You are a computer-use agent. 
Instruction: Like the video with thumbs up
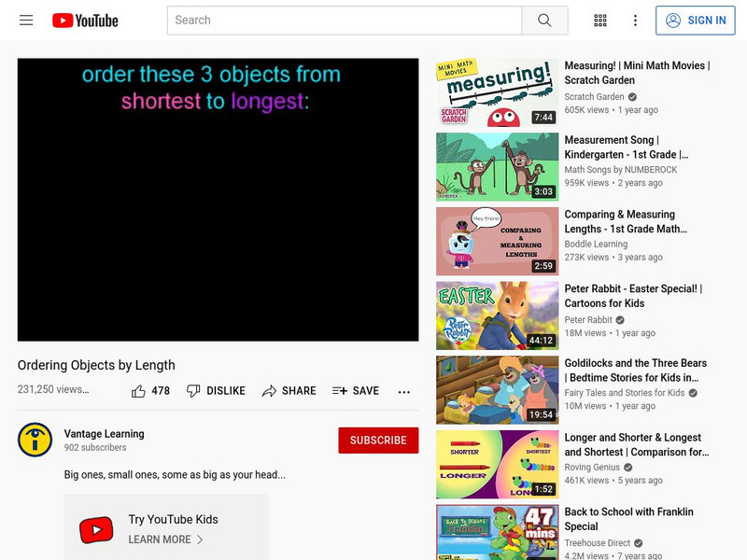coord(138,391)
